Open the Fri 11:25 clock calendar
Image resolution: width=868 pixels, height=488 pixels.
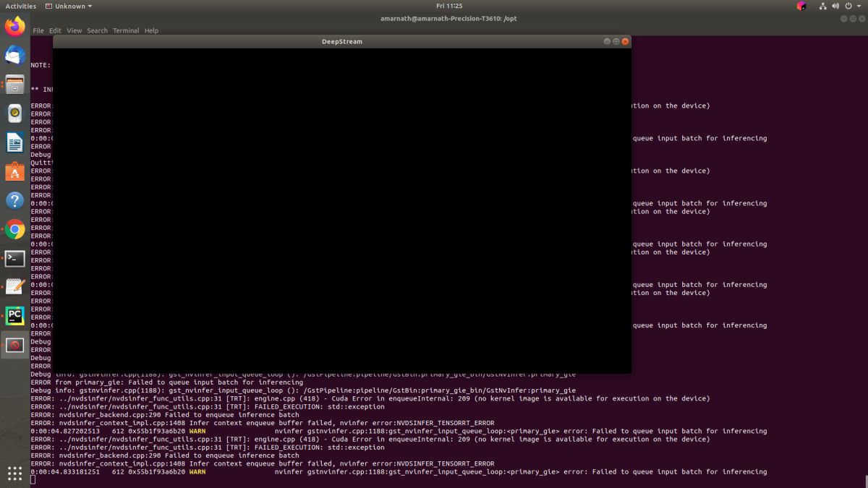pos(449,6)
